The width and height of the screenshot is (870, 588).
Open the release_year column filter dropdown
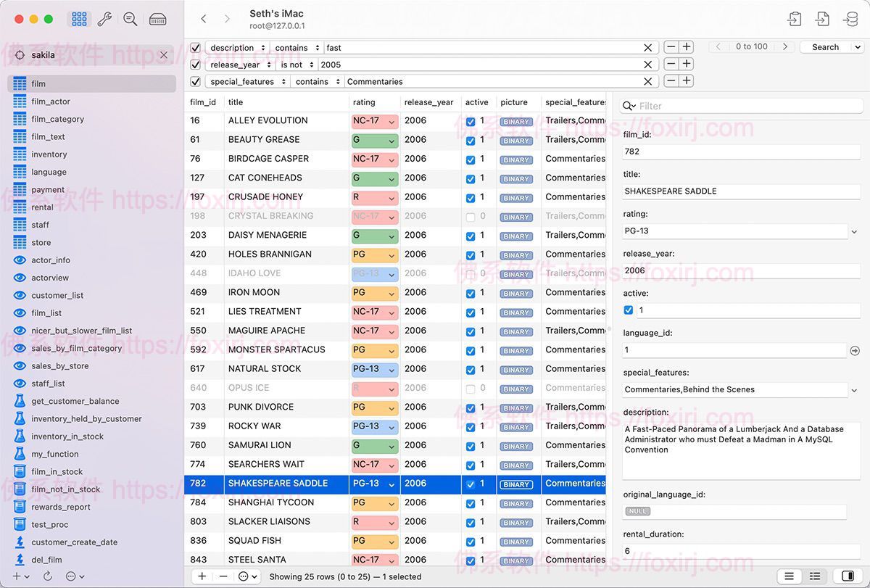coord(235,65)
